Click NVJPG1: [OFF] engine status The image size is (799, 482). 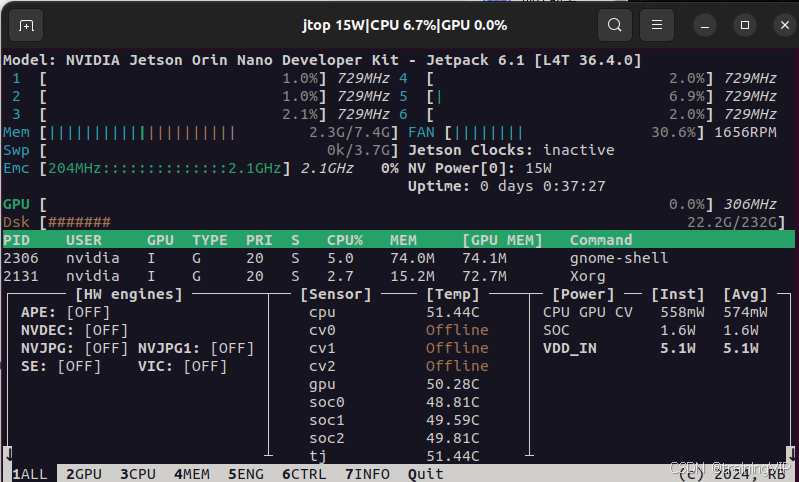pos(196,349)
